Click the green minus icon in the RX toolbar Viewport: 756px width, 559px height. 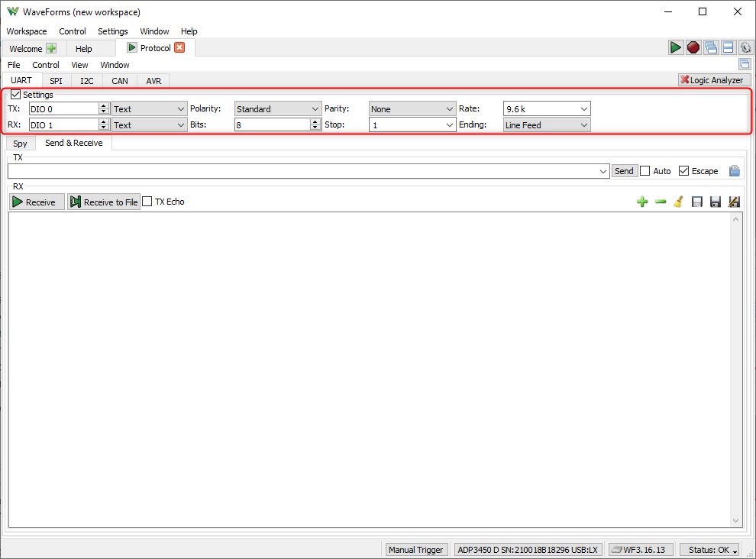[x=661, y=202]
